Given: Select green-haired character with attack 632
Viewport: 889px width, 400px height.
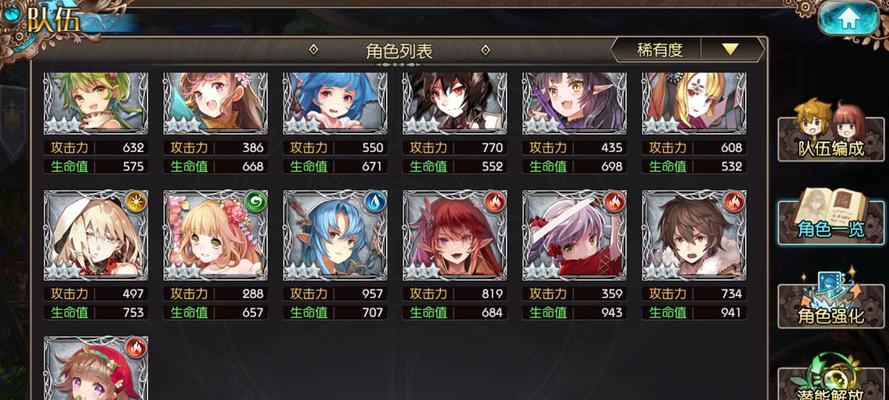Looking at the screenshot, I should tap(96, 103).
